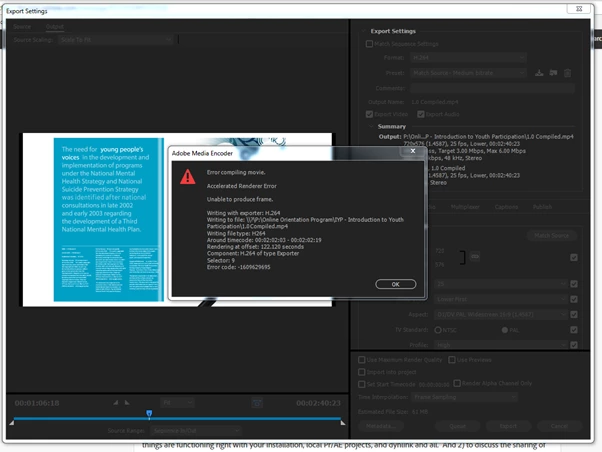Toggle Match Sequence Settings checkbox
Image resolution: width=602 pixels, height=452 pixels.
tap(369, 44)
